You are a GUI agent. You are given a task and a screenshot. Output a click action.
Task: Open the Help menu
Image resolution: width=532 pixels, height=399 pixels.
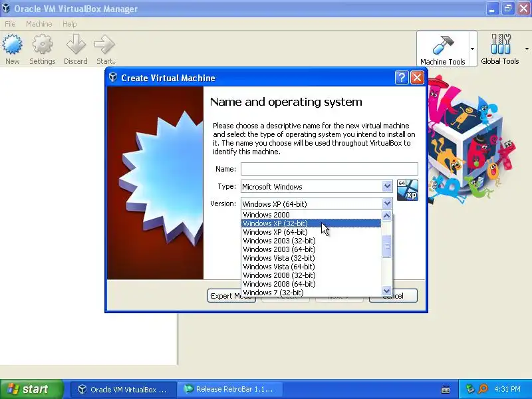(x=70, y=24)
